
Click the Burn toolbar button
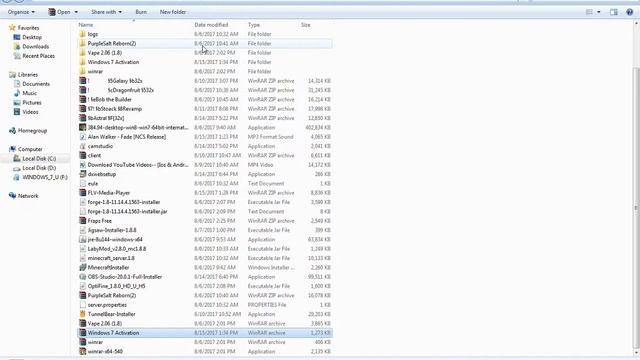(141, 12)
